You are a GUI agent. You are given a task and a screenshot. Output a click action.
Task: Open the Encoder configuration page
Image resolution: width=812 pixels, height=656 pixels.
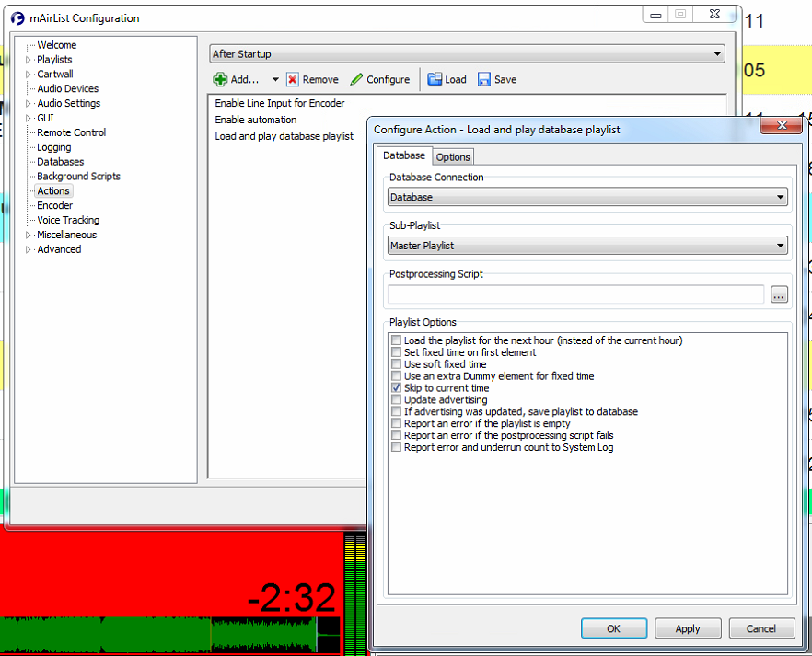[x=54, y=205]
